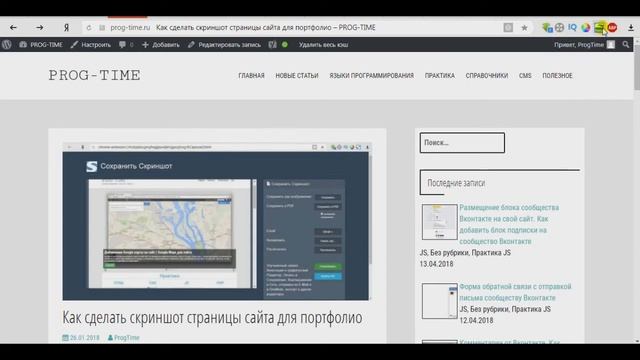Open the CMS navigation item
The image size is (640, 360).
click(525, 76)
